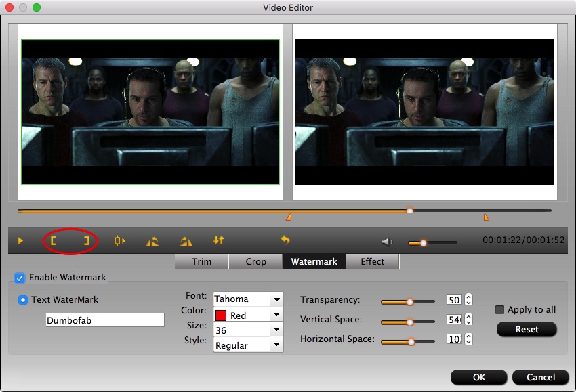Check the Apply to all checkbox
Screen dimensions: 576x392
coord(500,309)
